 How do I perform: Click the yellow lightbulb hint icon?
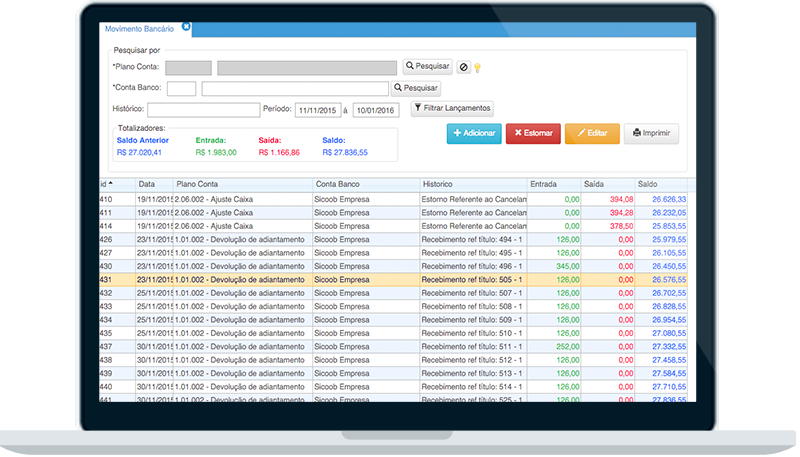point(478,67)
